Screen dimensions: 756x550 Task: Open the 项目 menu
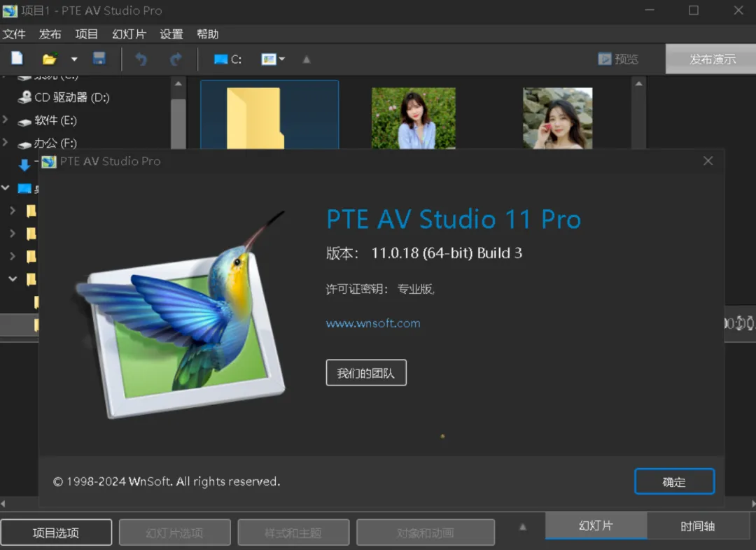pyautogui.click(x=87, y=34)
